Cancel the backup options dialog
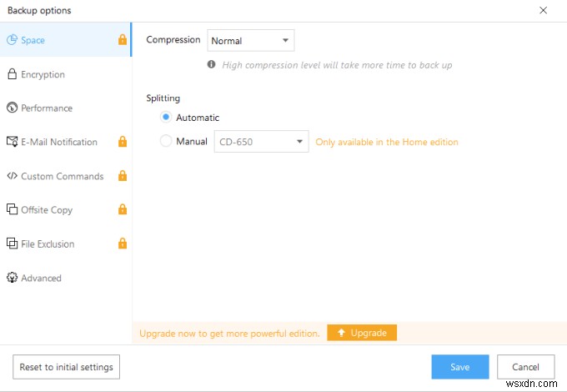Image resolution: width=567 pixels, height=392 pixels. coord(525,367)
